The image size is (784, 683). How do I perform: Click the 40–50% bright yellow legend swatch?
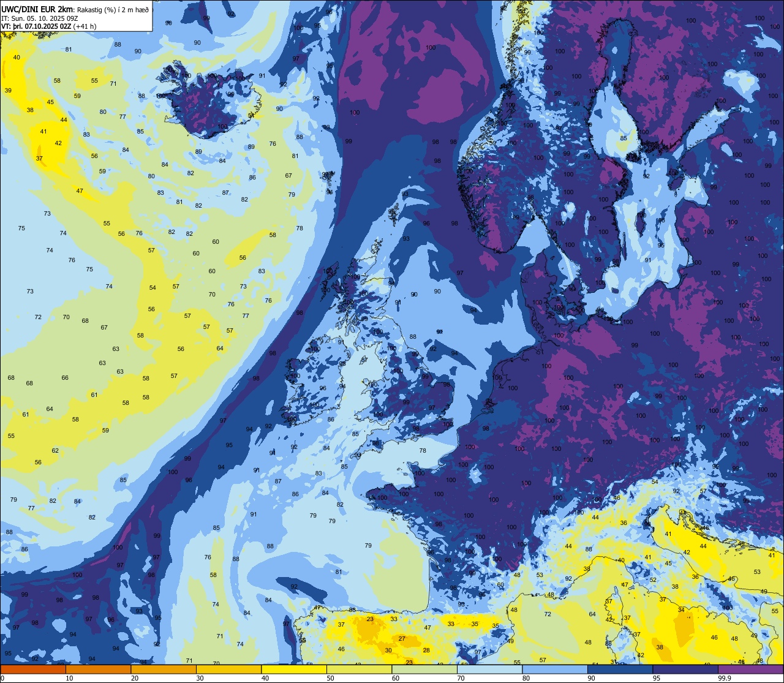coord(294,669)
